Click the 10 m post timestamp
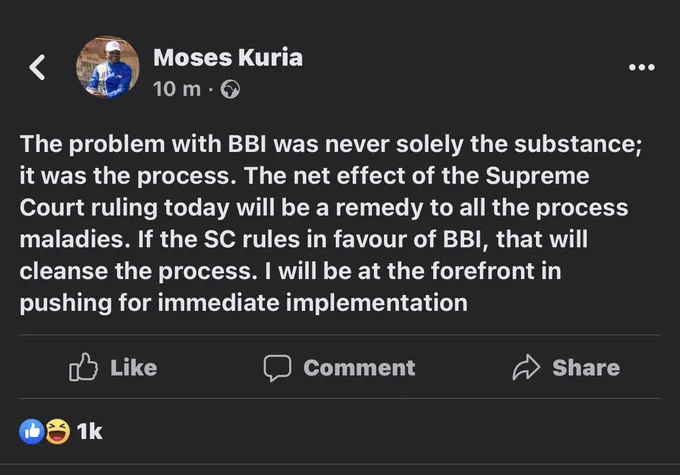The image size is (680, 475). click(177, 89)
